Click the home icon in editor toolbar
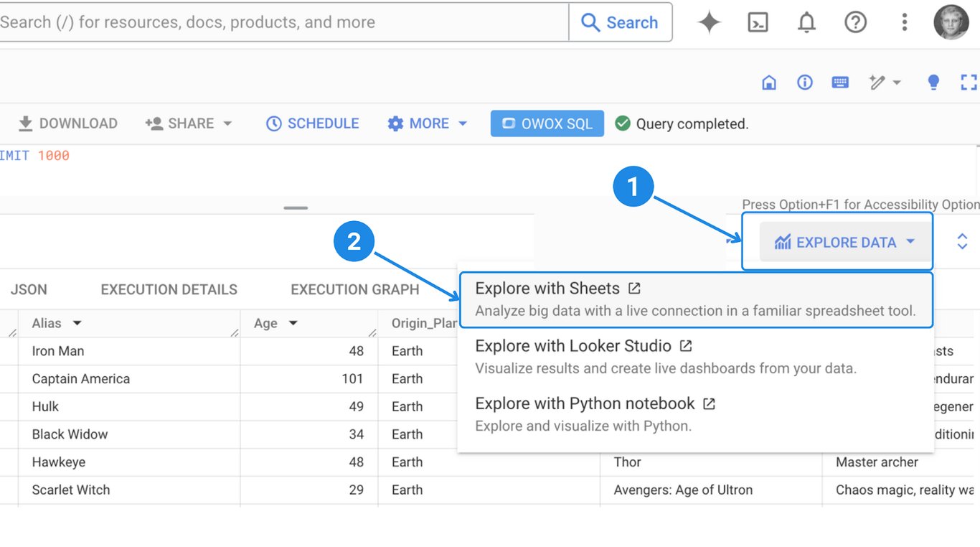 (x=769, y=83)
